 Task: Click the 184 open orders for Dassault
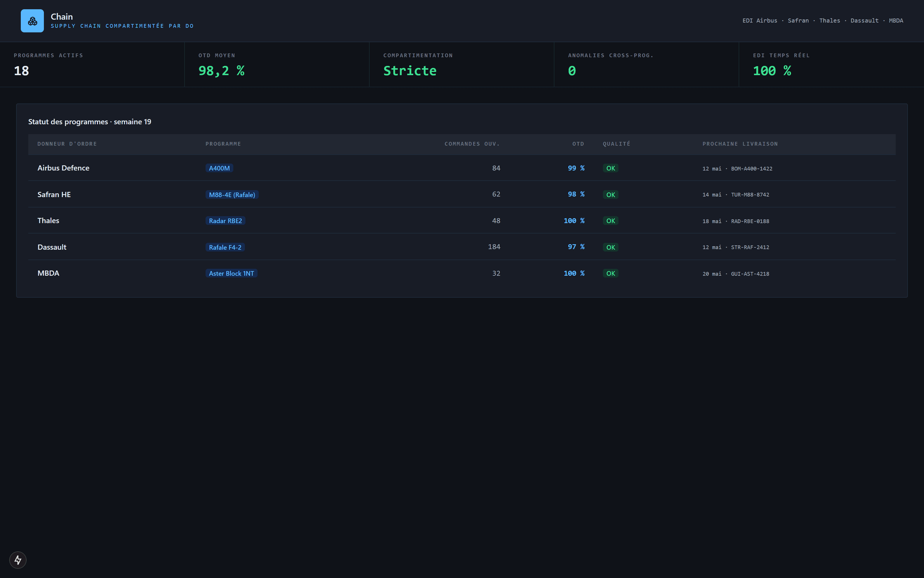point(494,247)
